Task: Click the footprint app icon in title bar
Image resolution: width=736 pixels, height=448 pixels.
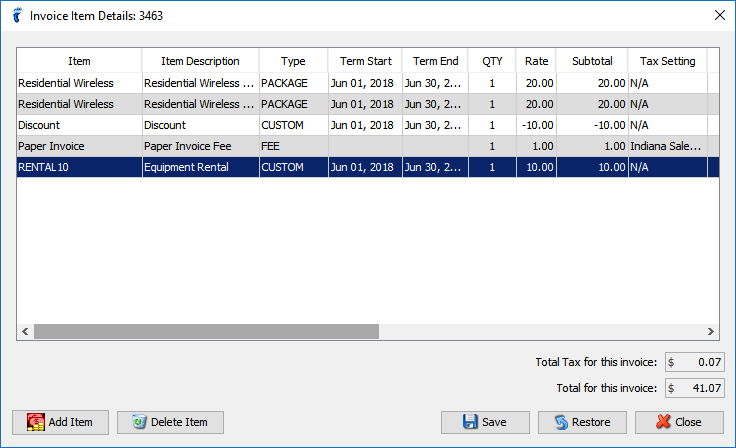Action: click(x=17, y=15)
